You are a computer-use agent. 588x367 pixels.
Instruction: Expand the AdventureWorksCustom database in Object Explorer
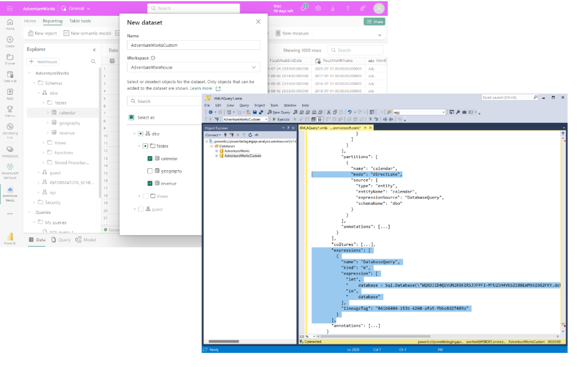217,156
